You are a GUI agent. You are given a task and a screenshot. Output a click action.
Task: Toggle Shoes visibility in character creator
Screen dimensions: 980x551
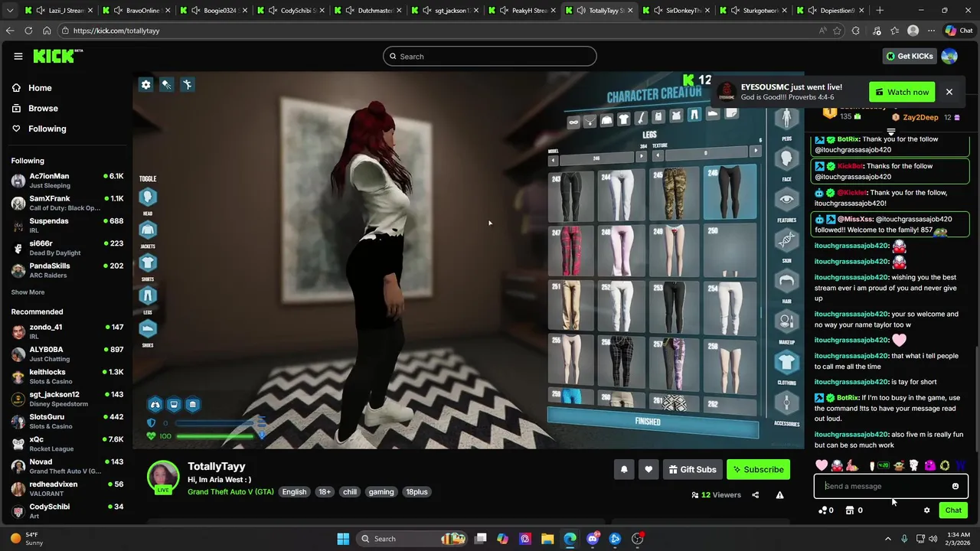148,328
